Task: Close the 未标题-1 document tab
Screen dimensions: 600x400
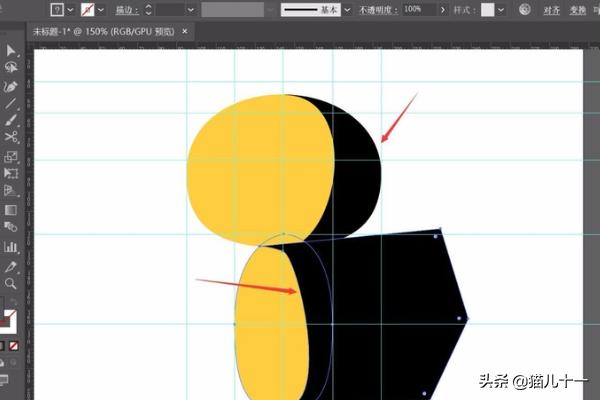Action: 185,31
